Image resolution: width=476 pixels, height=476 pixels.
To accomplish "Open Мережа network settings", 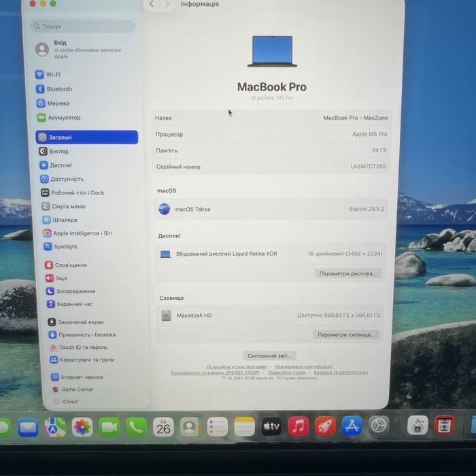I will pos(53,103).
